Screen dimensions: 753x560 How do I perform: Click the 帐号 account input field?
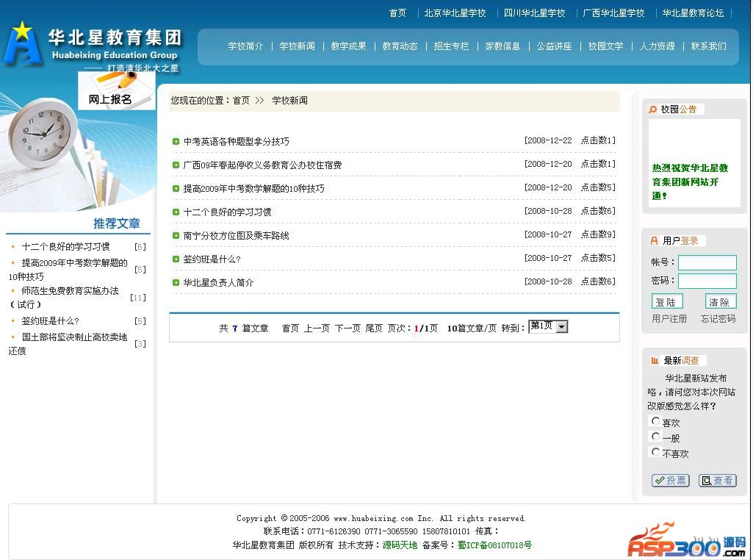pos(707,262)
